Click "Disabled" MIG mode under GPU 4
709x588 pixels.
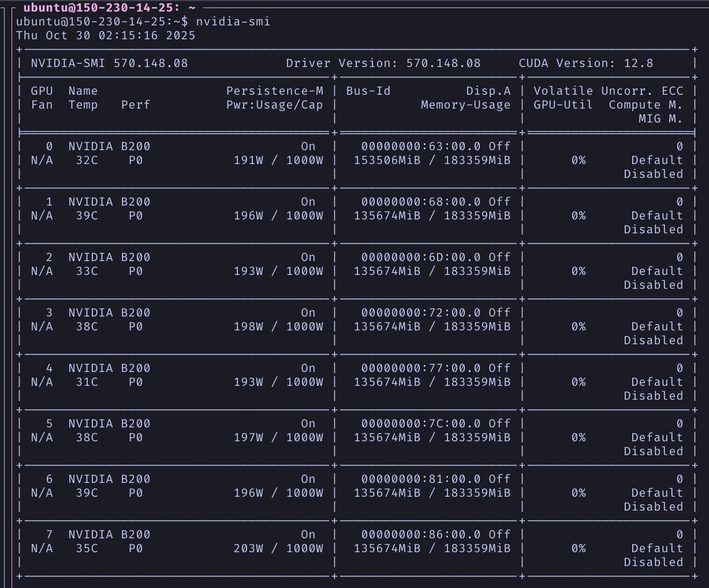pyautogui.click(x=653, y=396)
